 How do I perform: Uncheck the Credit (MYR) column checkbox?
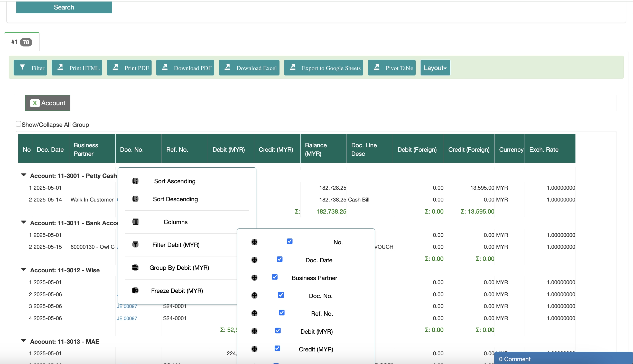(x=277, y=348)
